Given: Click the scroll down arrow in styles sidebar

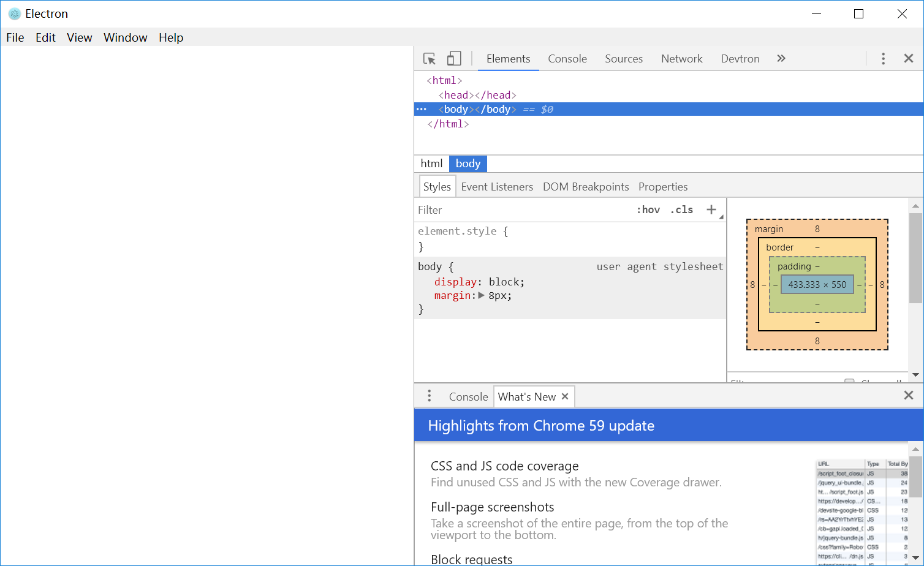Looking at the screenshot, I should [915, 374].
